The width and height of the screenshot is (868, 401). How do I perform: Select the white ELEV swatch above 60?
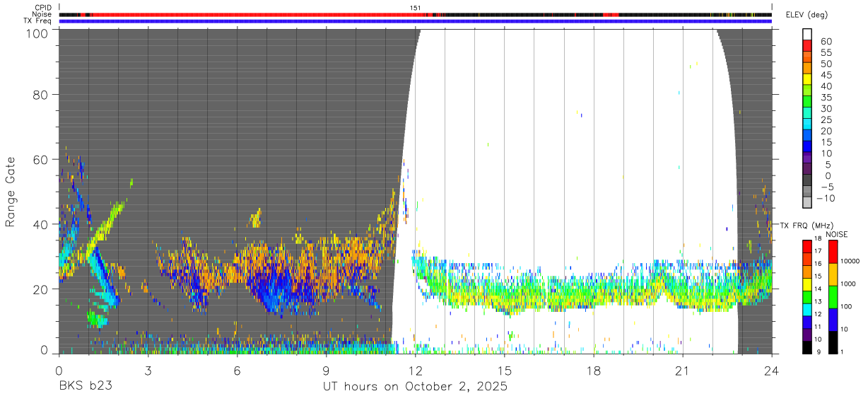pyautogui.click(x=807, y=35)
